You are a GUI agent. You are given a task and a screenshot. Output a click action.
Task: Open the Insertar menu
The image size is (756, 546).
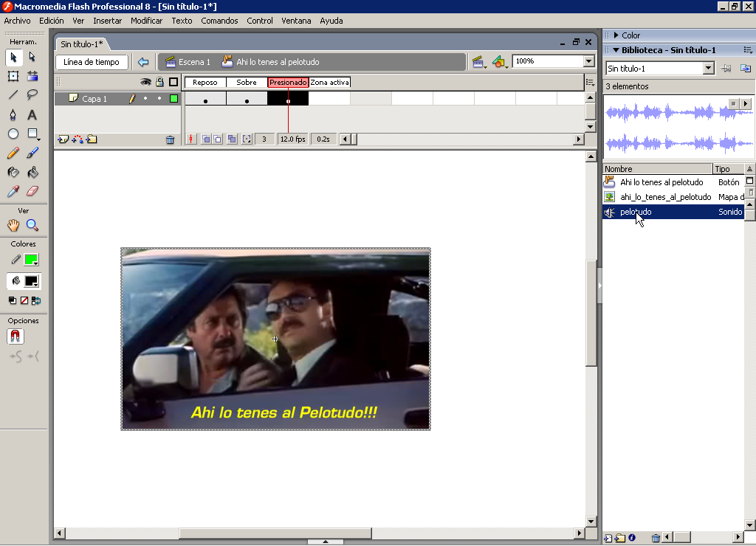[x=108, y=21]
